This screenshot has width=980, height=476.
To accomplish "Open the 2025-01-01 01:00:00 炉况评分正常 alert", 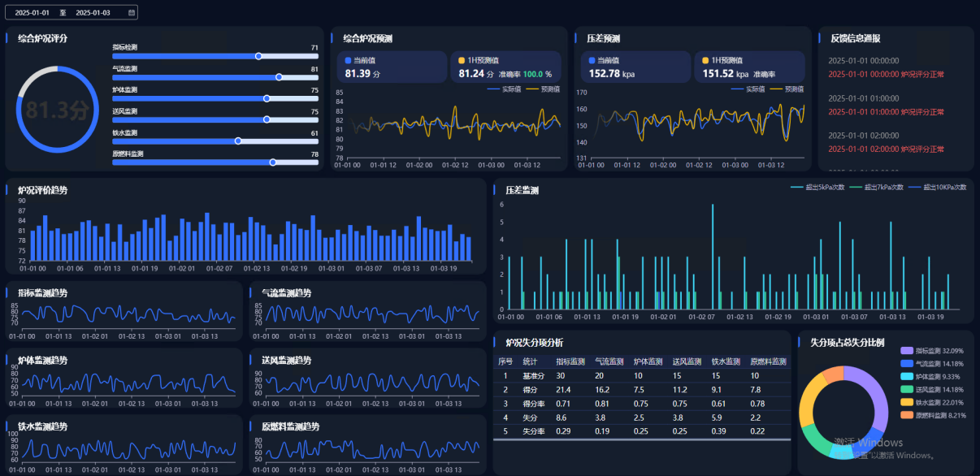I will 886,112.
